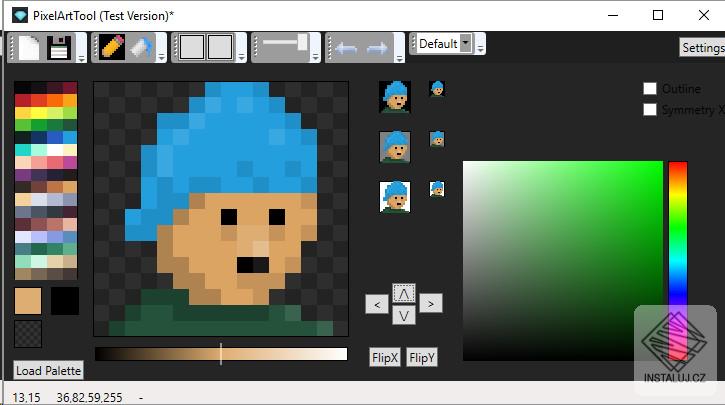
Task: Click the Load Palette button
Action: (x=49, y=370)
